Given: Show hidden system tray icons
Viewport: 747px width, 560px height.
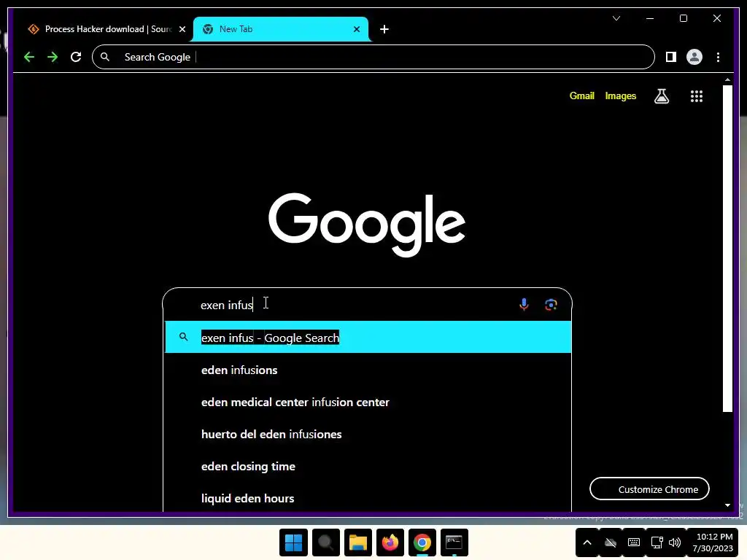Looking at the screenshot, I should [587, 542].
